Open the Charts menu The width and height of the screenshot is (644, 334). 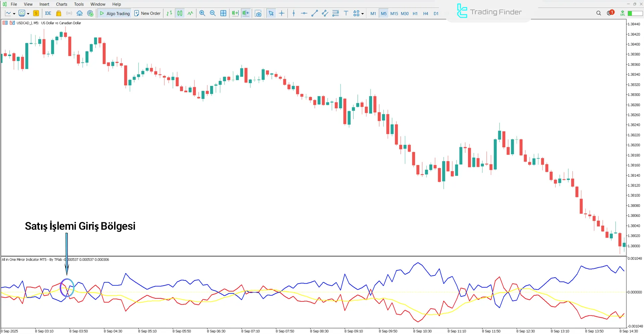coord(61,4)
